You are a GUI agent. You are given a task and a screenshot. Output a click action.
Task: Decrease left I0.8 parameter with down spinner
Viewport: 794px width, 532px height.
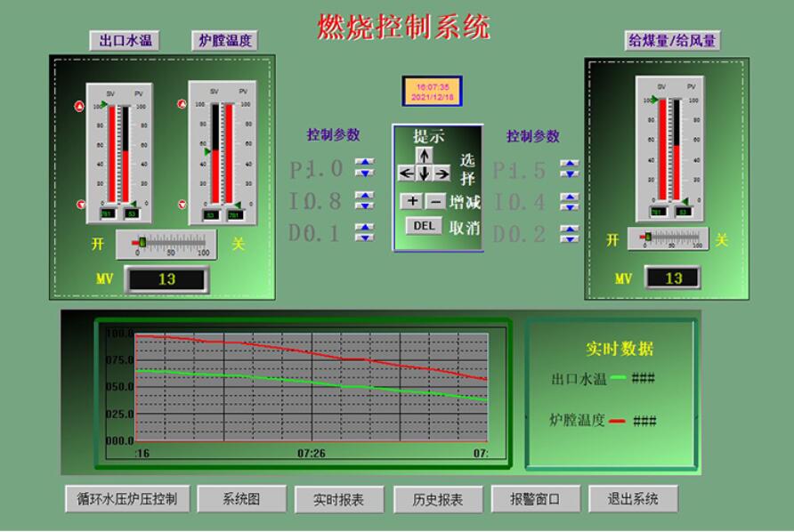point(365,206)
